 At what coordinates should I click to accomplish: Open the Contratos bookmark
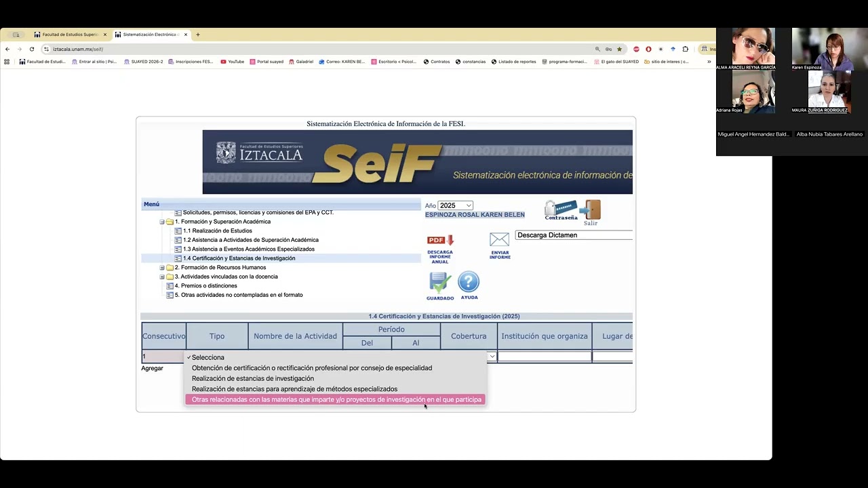[x=436, y=62]
